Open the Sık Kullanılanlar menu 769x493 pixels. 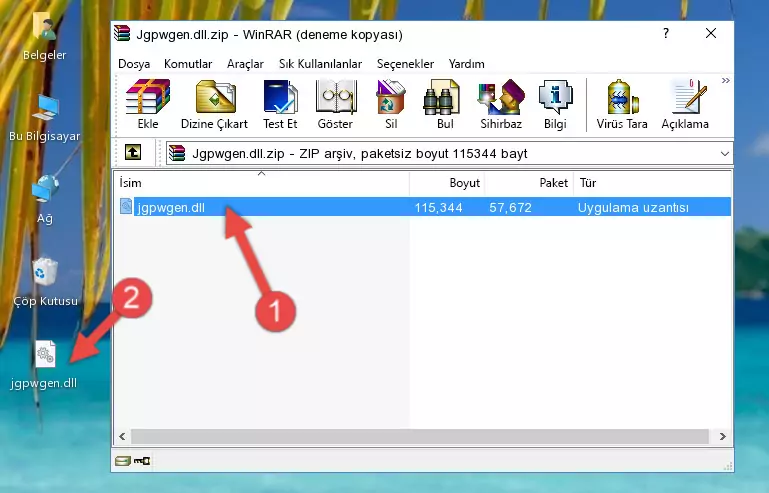click(320, 64)
